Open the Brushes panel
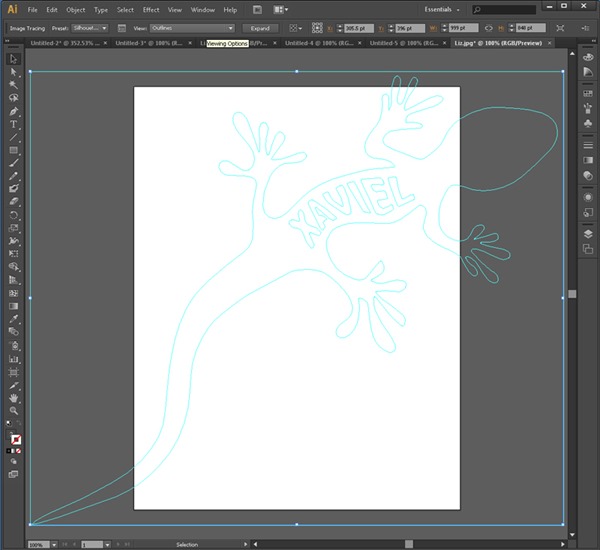The height and width of the screenshot is (550, 600). (x=588, y=108)
